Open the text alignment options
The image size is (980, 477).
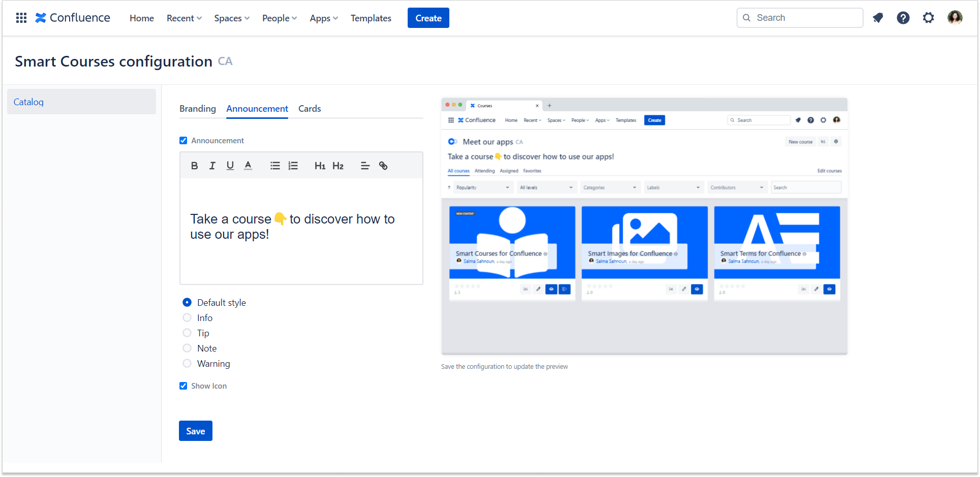click(x=365, y=166)
